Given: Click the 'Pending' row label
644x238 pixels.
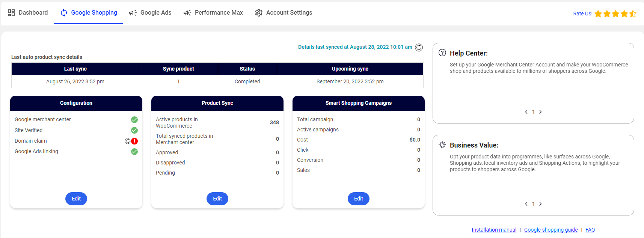Looking at the screenshot, I should (166, 173).
